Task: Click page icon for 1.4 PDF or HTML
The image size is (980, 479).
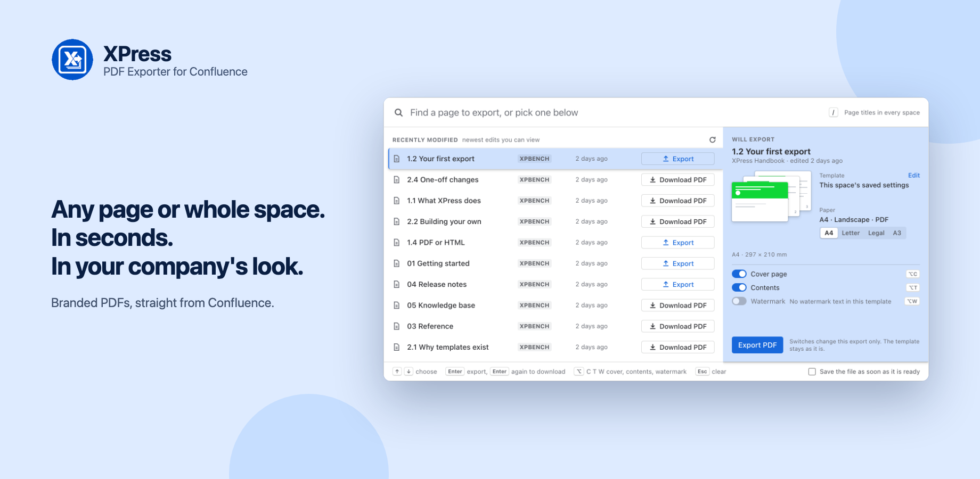Action: [x=397, y=243]
